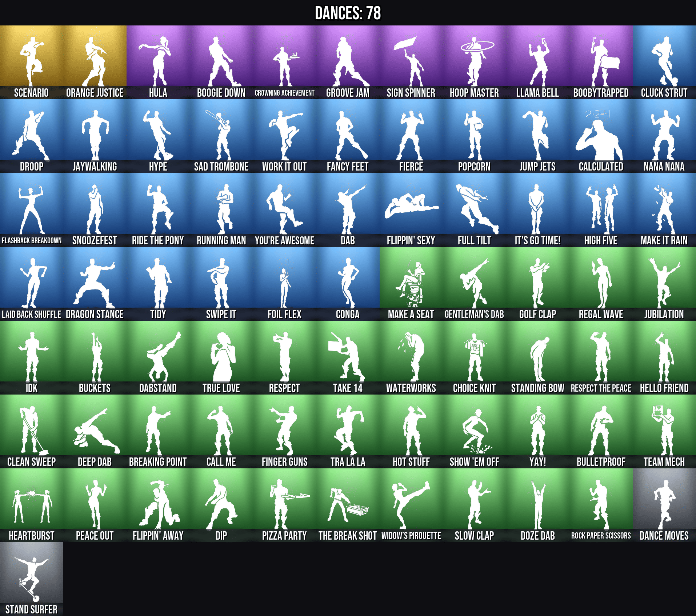This screenshot has height=616, width=696.
Task: Select the Clean Sweep emote icon
Action: pyautogui.click(x=32, y=431)
